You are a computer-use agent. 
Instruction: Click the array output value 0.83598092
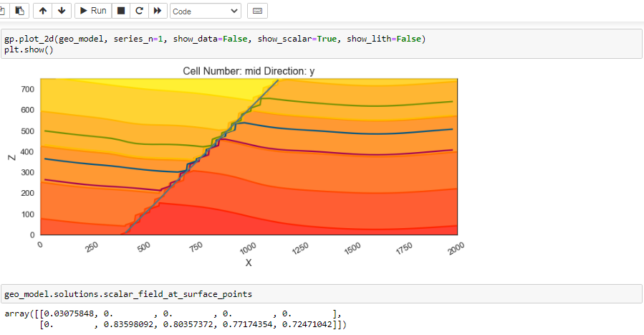(128, 324)
